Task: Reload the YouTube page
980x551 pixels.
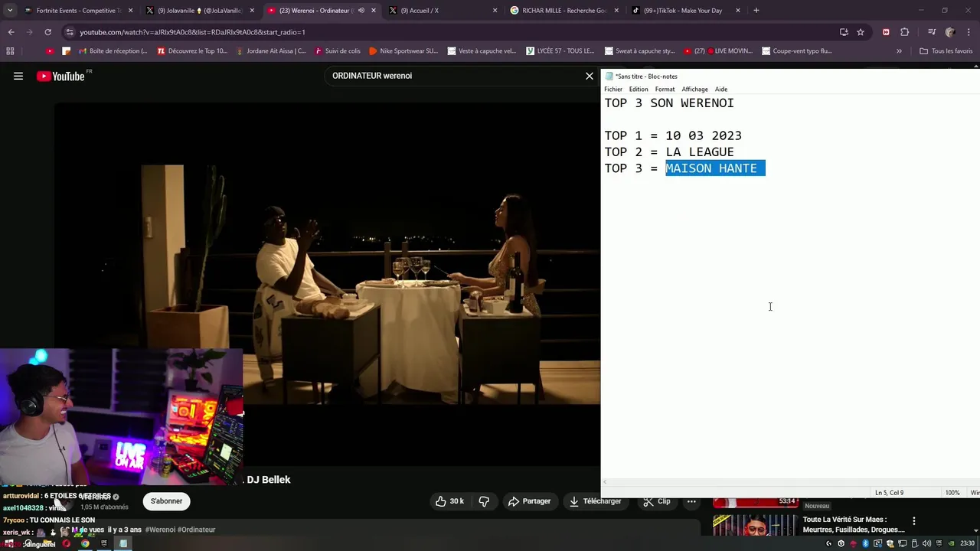Action: 47,32
